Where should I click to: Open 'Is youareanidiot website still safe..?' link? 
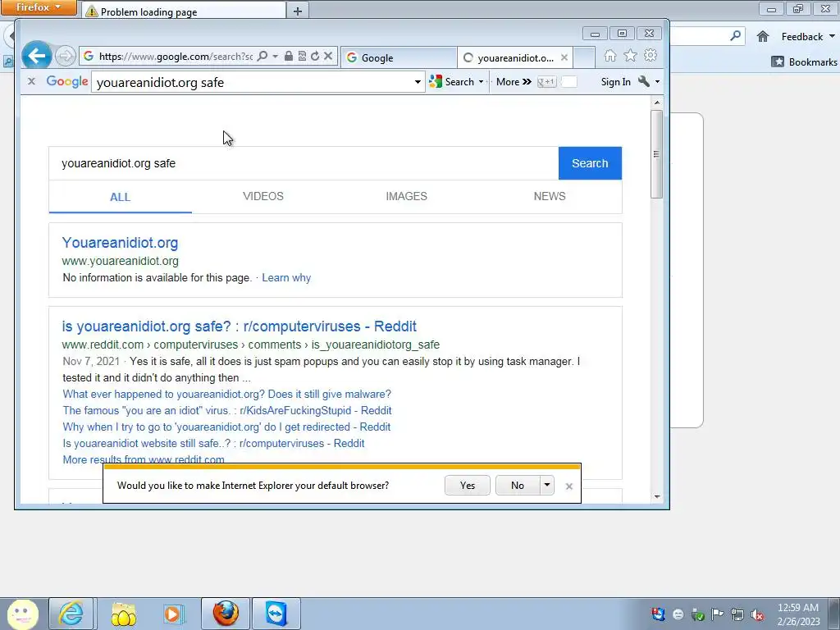point(213,444)
